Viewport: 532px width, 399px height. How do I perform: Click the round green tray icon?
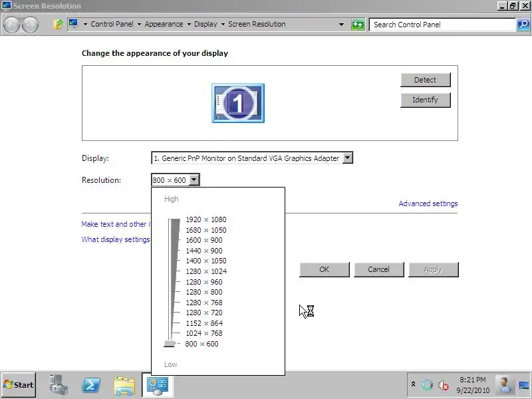(x=427, y=385)
